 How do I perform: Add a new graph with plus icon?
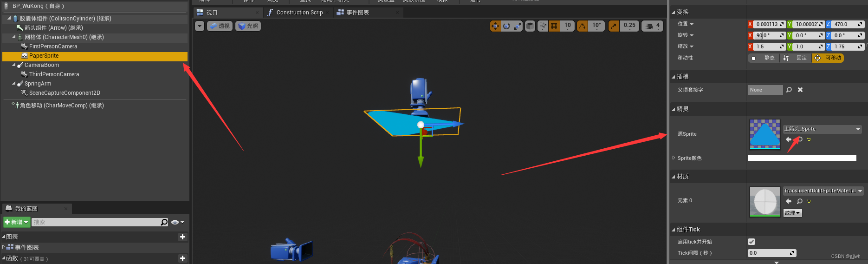pos(182,237)
